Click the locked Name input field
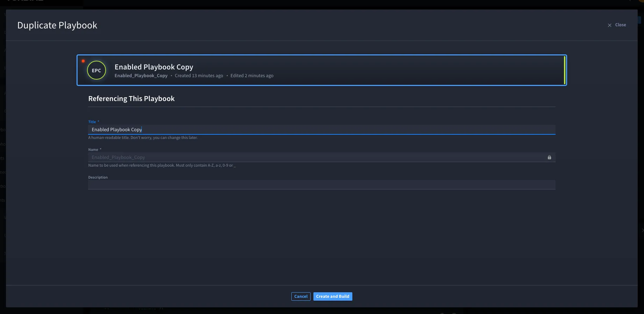 pyautogui.click(x=321, y=157)
